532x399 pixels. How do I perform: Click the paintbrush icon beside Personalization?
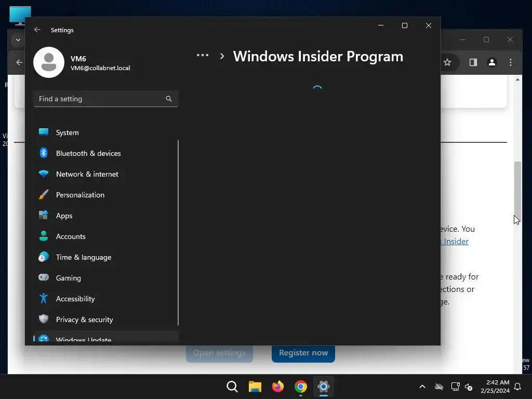(x=44, y=194)
